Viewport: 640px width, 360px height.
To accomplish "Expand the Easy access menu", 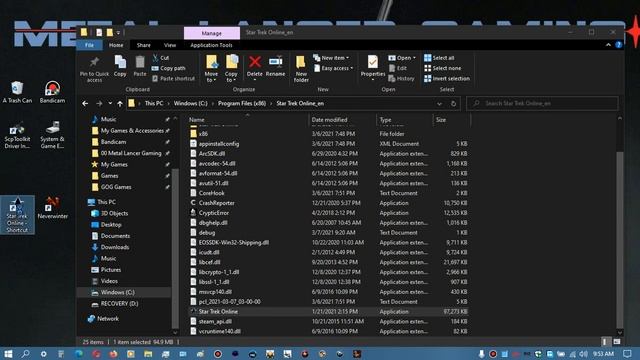I will point(333,68).
